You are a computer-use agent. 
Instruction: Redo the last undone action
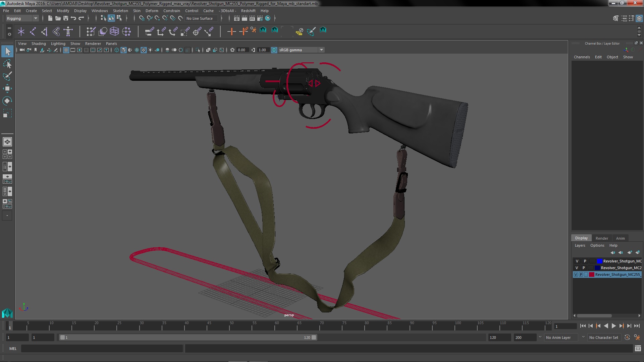tap(81, 18)
